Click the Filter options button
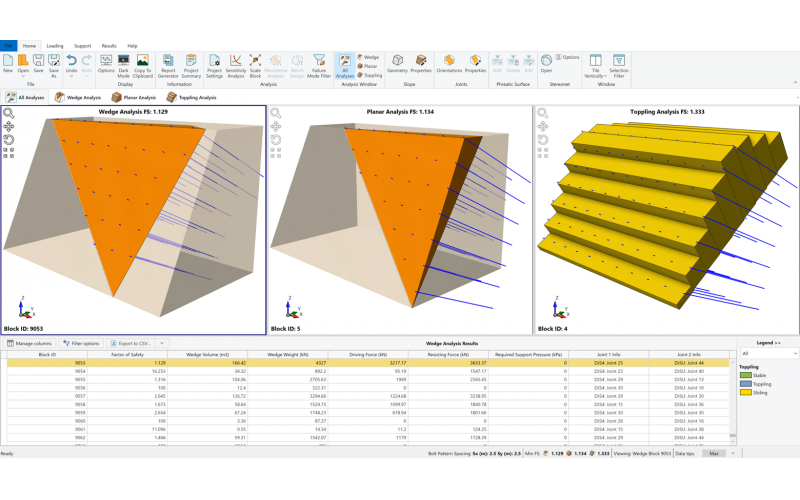The height and width of the screenshot is (500, 800). 80,343
